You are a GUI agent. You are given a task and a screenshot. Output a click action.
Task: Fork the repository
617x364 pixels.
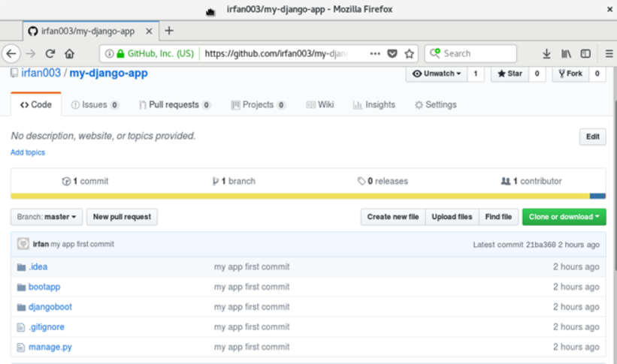pos(570,74)
